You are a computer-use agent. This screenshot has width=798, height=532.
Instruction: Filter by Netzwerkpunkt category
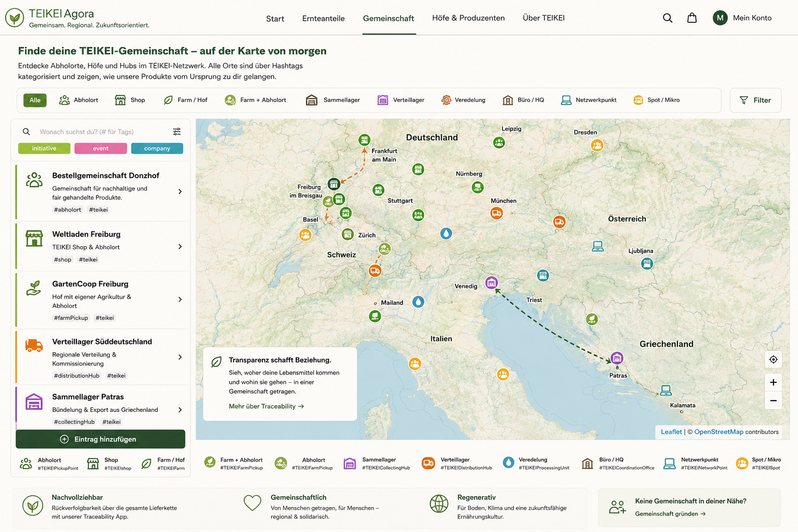(589, 100)
